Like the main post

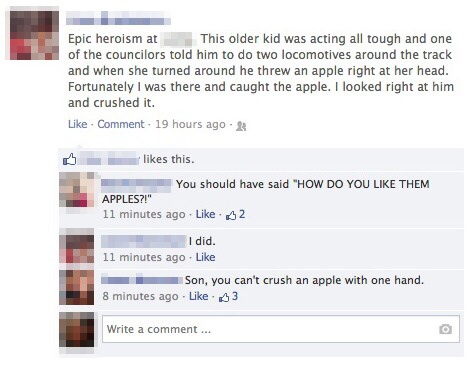(x=77, y=124)
